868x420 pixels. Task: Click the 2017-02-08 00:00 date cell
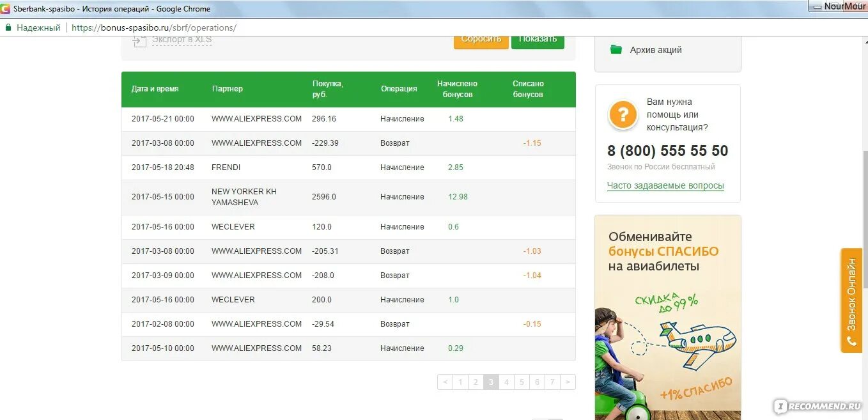pyautogui.click(x=163, y=324)
